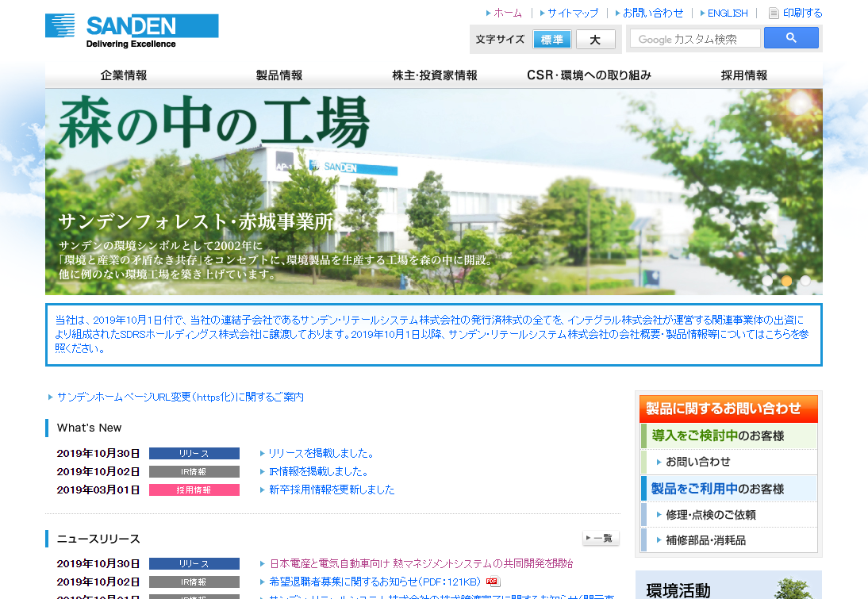The height and width of the screenshot is (599, 868).
Task: Click date 2019年03月01日 row
Action: [98, 490]
